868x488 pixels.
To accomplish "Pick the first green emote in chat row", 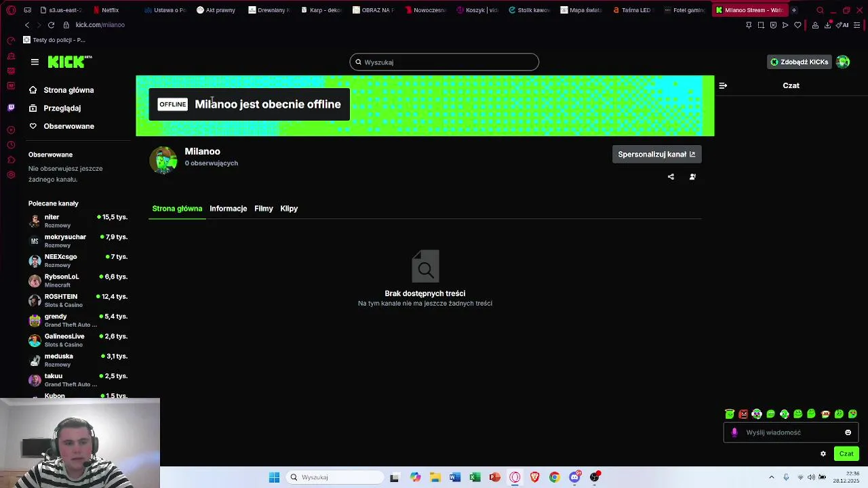I will pyautogui.click(x=730, y=414).
